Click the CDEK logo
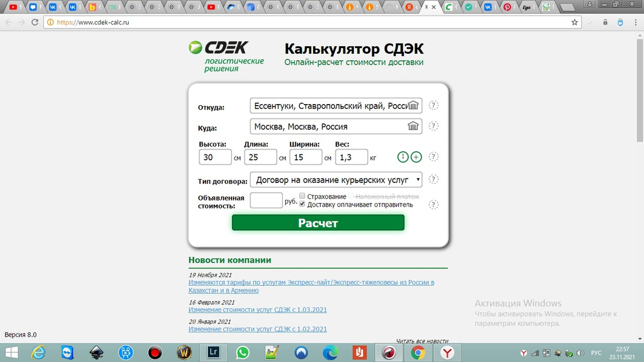This screenshot has width=644, height=362. click(x=226, y=57)
